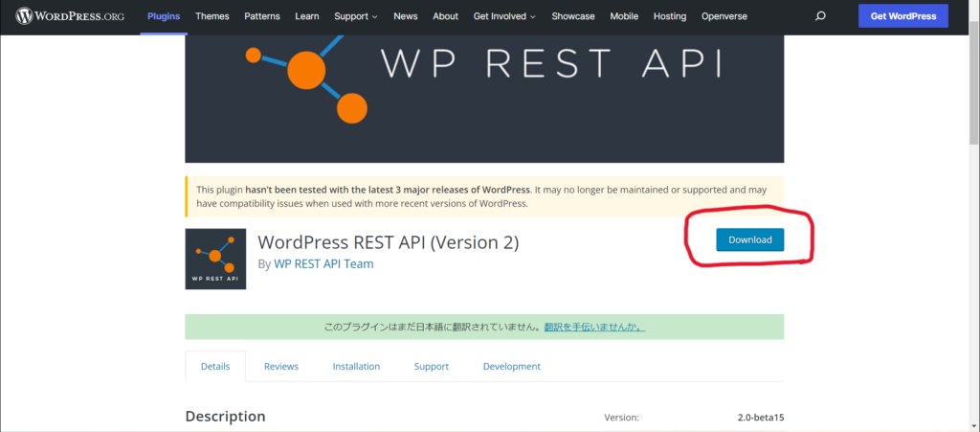Select Learn in the top navigation
Viewport: 980px width, 432px height.
tap(307, 16)
